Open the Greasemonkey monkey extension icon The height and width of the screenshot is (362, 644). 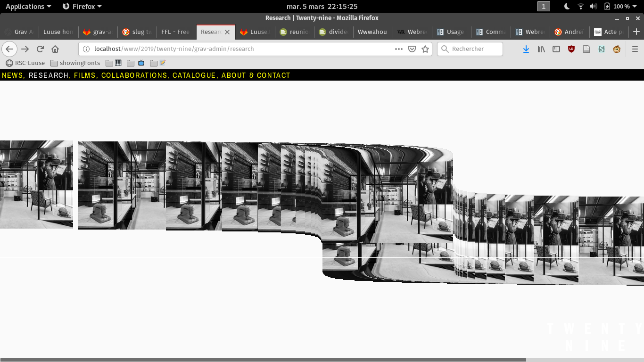click(x=617, y=49)
